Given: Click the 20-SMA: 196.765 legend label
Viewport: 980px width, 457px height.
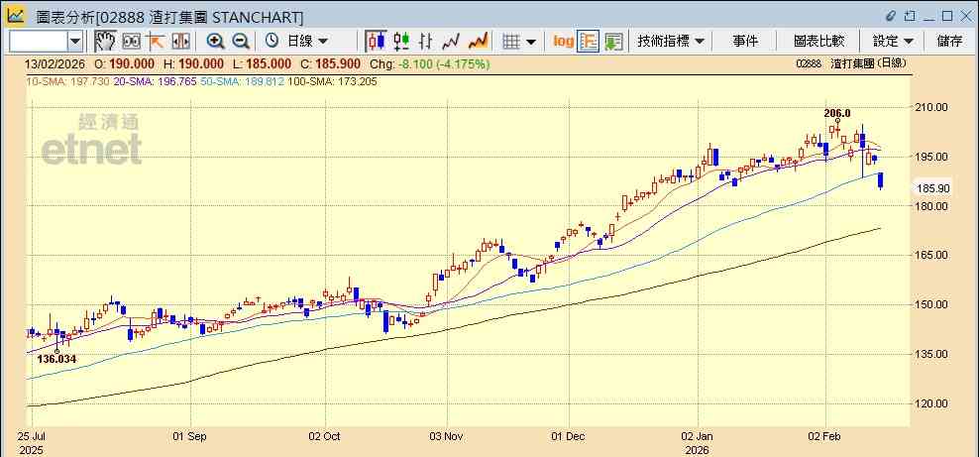Looking at the screenshot, I should (155, 81).
